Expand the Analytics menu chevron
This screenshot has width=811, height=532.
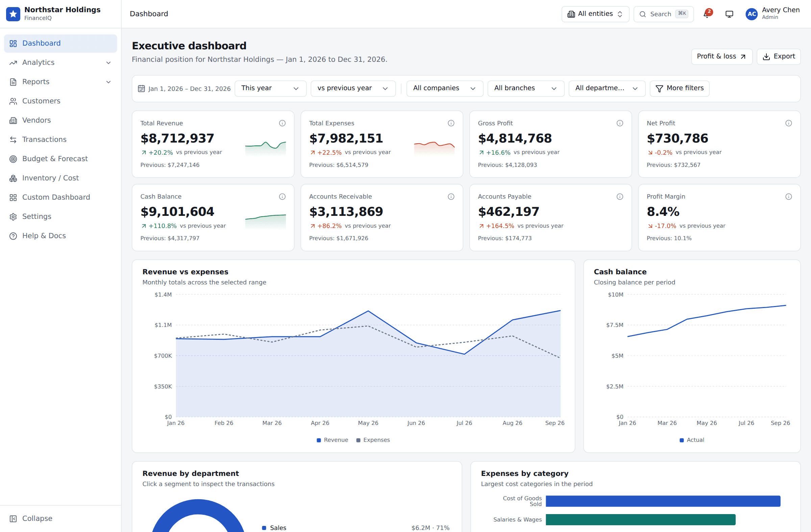click(108, 63)
